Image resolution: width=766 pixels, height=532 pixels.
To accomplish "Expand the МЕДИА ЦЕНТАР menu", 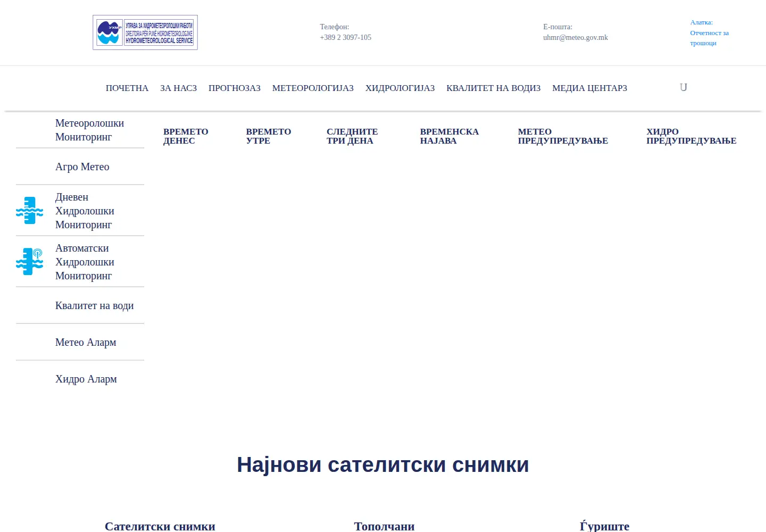I will click(x=590, y=88).
